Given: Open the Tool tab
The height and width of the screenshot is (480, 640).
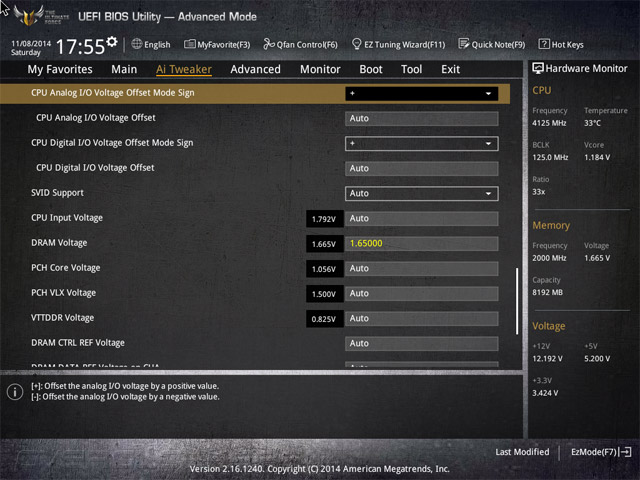Looking at the screenshot, I should click(x=411, y=69).
